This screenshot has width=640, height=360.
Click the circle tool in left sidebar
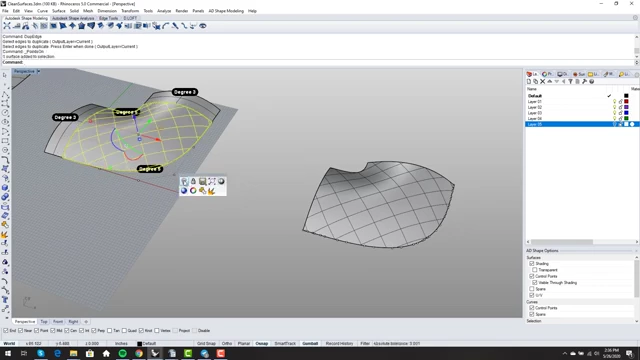point(5,113)
